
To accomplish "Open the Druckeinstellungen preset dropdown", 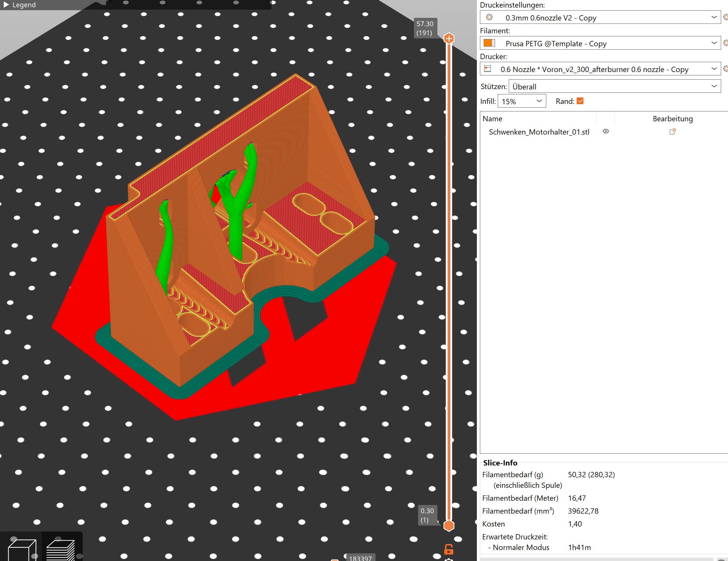I will (601, 17).
